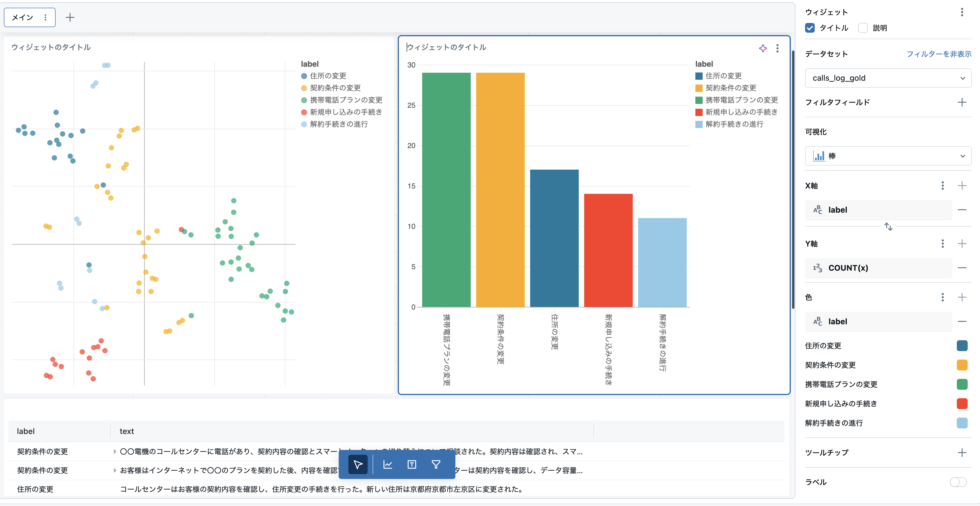Swap X and Y axes
The image size is (980, 506).
coord(888,227)
